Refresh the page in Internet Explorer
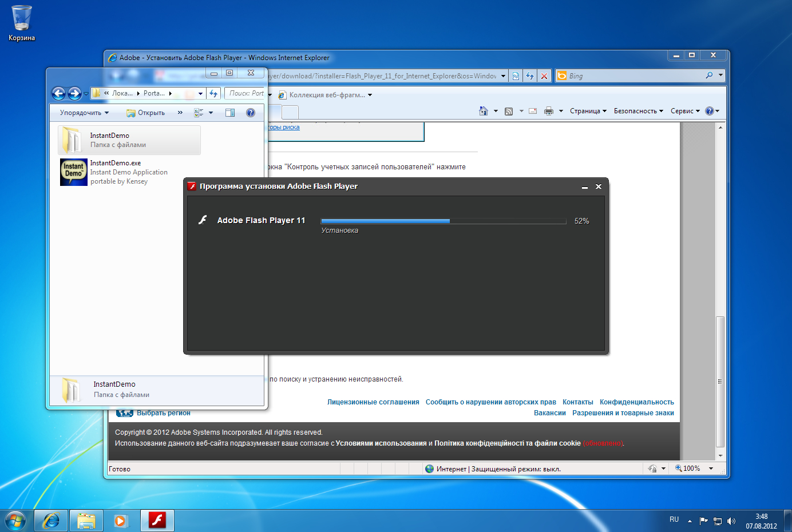Screen dimensions: 792x532 (530, 76)
